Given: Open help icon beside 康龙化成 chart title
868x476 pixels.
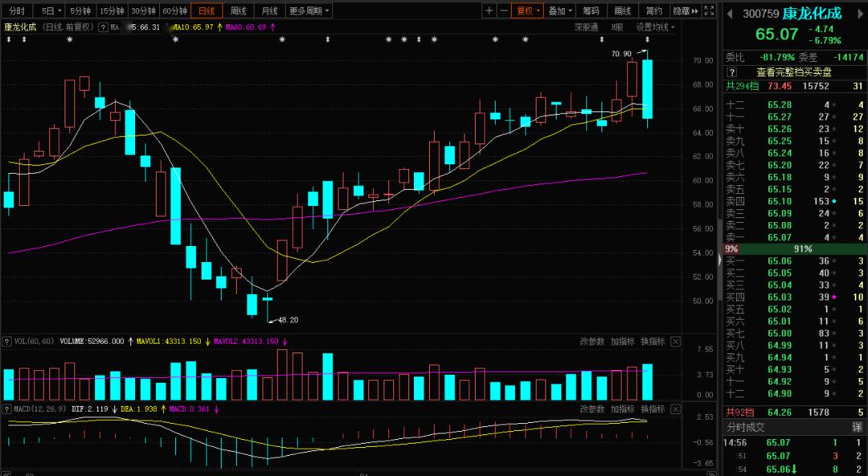Looking at the screenshot, I should (103, 27).
